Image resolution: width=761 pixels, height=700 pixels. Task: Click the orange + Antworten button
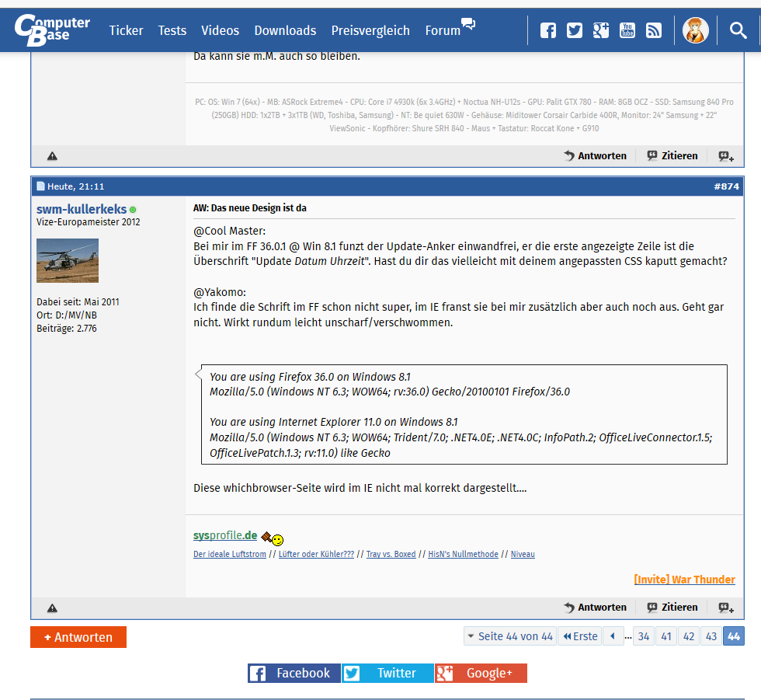[x=78, y=637]
